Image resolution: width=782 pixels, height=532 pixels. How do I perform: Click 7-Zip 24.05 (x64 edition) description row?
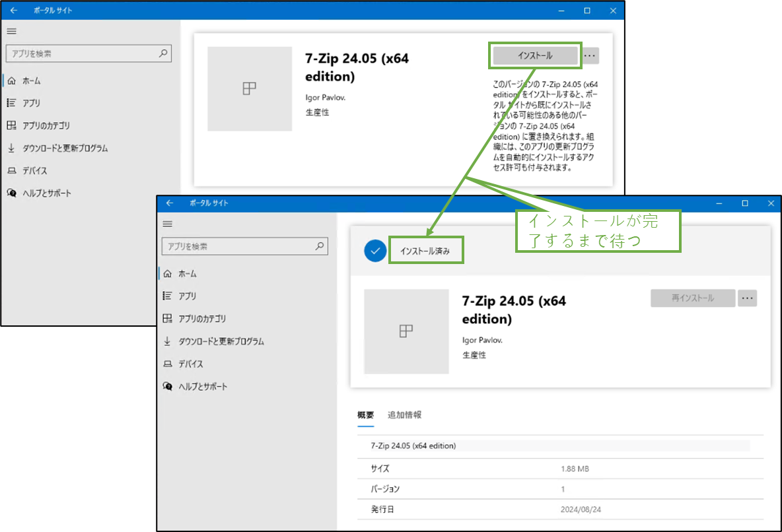pos(560,446)
